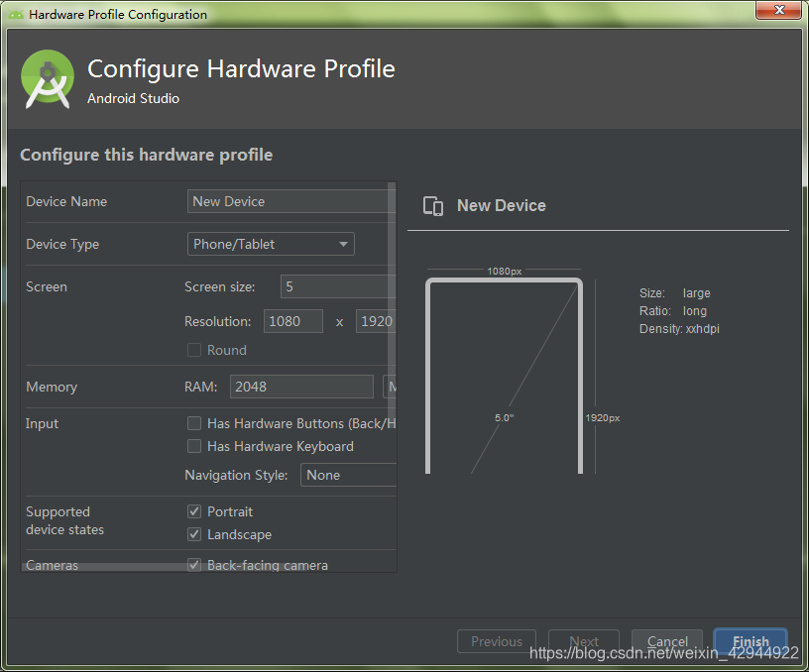Click the 'Input' section label
The height and width of the screenshot is (672, 809).
click(42, 423)
